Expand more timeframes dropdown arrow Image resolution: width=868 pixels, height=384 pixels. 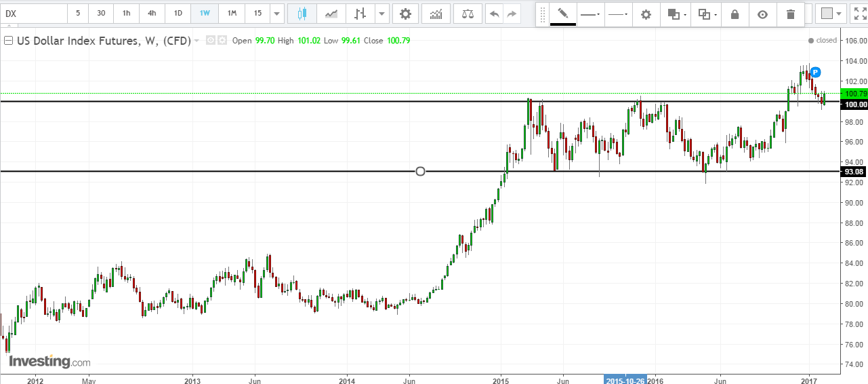[x=276, y=13]
